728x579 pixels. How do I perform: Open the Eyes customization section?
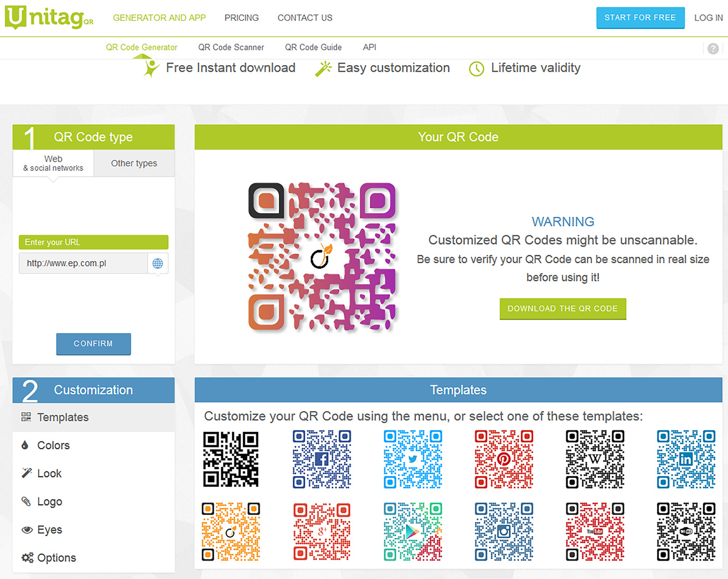coord(94,530)
